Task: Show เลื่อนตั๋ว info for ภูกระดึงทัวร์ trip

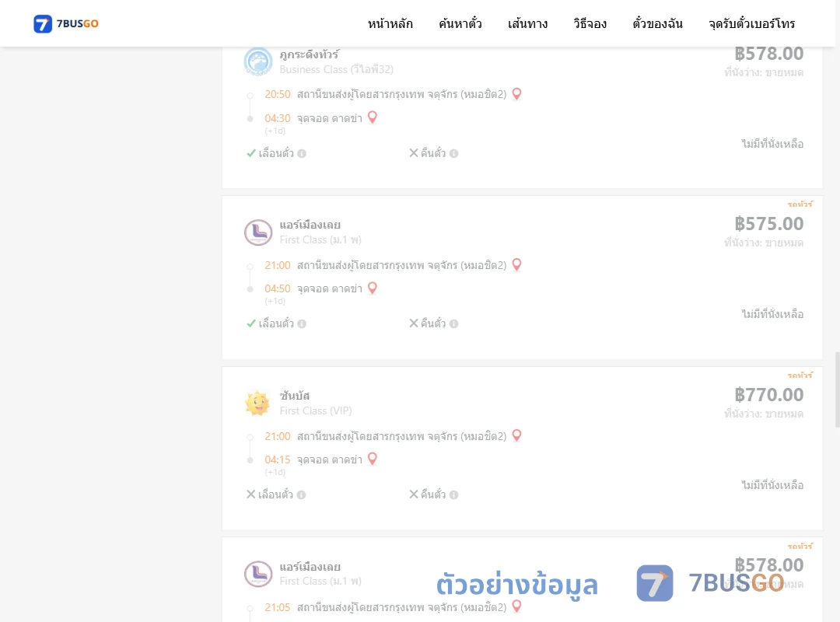Action: point(302,154)
